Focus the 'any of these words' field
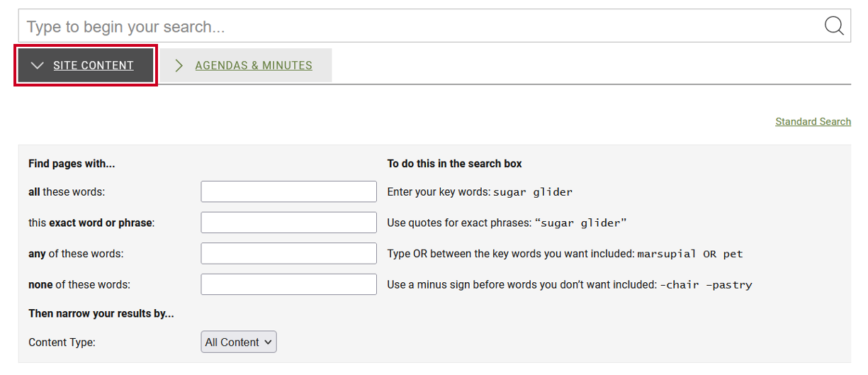Viewport: 868px width, 375px height. click(289, 254)
